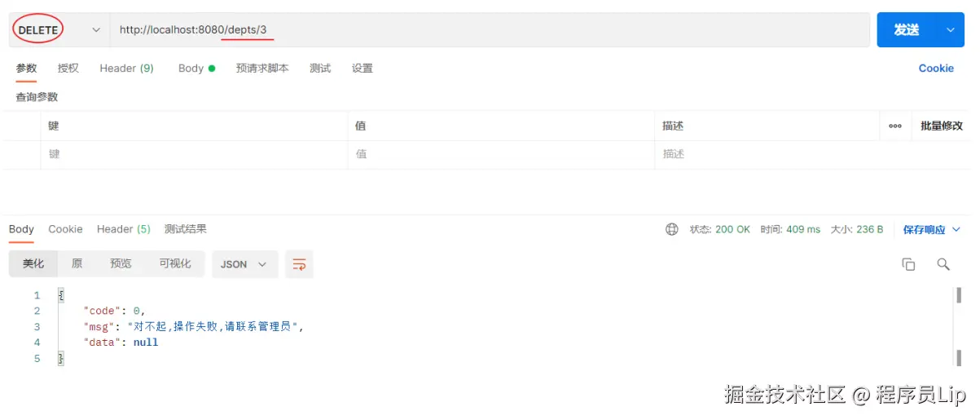
Task: Open the Cookie link at right
Action: (936, 69)
